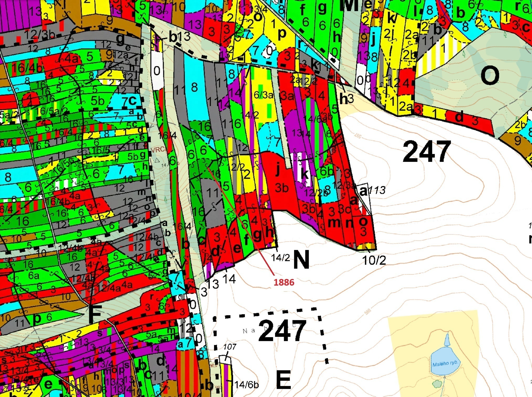Image resolution: width=532 pixels, height=397 pixels.
Task: Click the 588 contour elevation label
Action: pos(368,312)
